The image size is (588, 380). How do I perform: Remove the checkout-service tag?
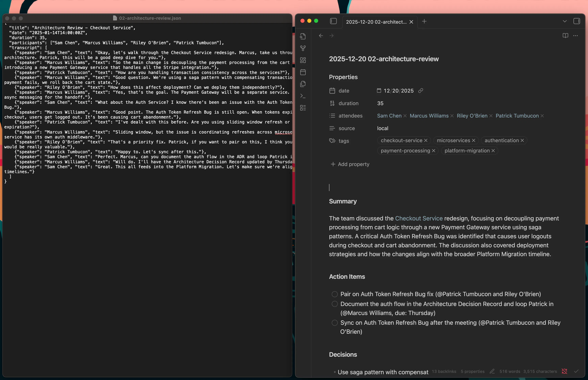coord(426,140)
